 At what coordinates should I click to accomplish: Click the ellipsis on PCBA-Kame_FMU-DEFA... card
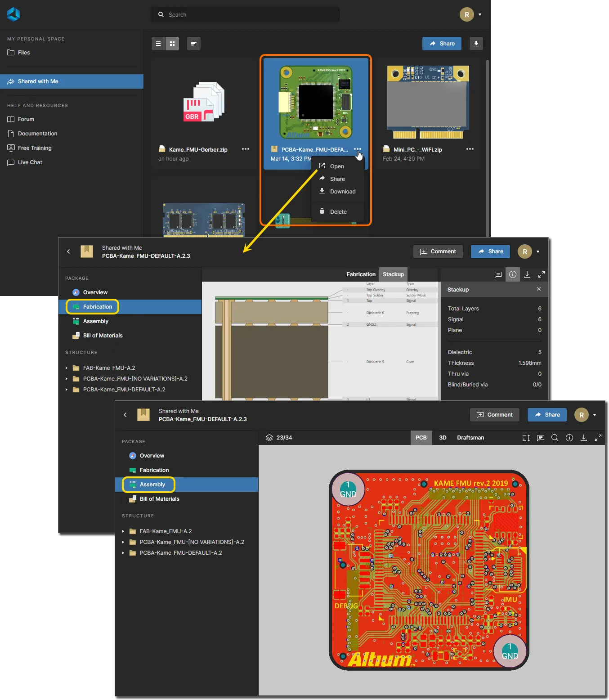358,149
